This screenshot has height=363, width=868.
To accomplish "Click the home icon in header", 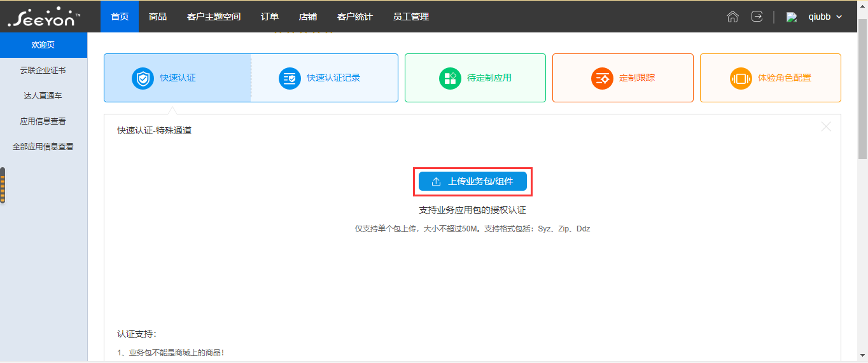I will [732, 17].
